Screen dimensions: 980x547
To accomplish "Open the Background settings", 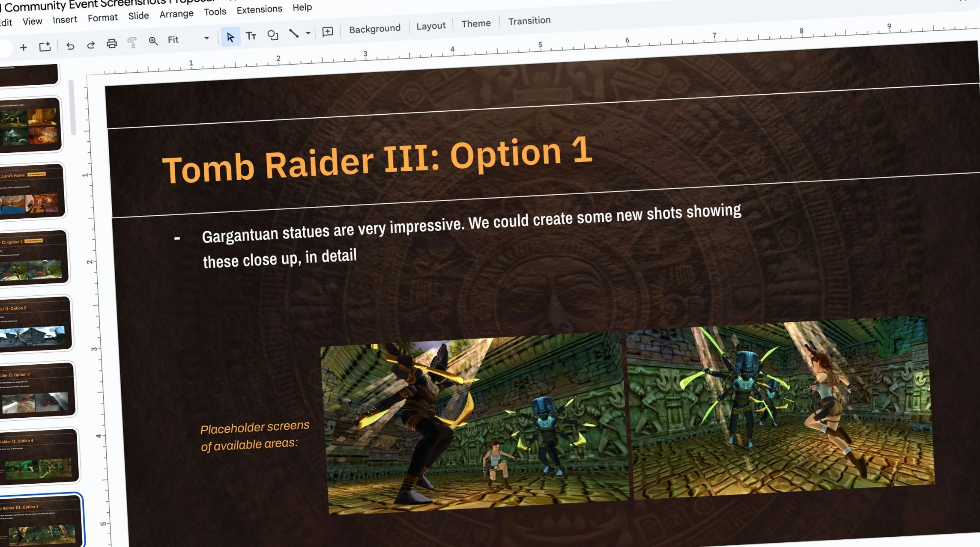I will 375,29.
